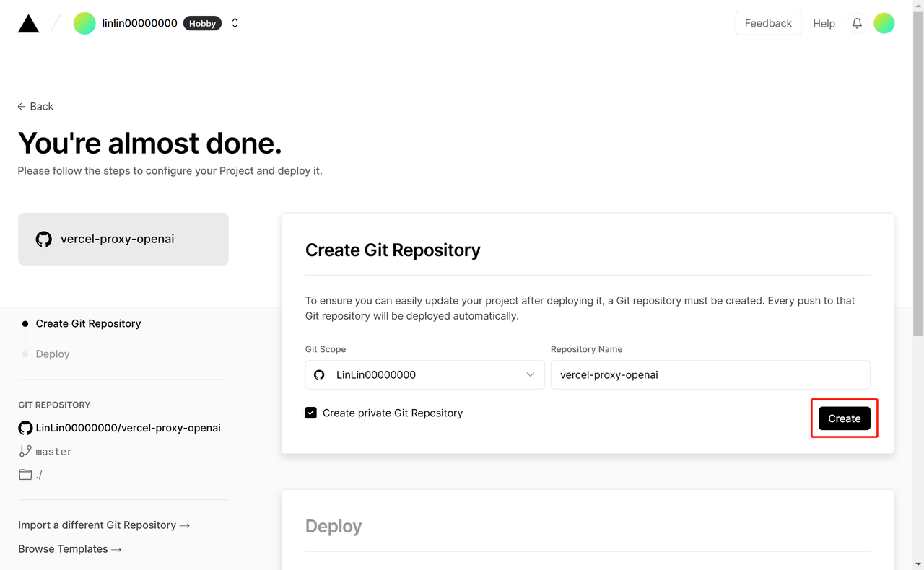Click the Create button
Image resolution: width=924 pixels, height=570 pixels.
pos(844,418)
